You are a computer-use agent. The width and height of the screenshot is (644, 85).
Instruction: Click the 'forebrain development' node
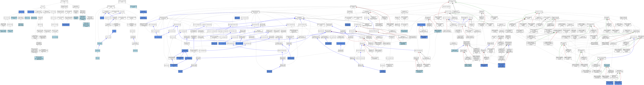point(282,50)
